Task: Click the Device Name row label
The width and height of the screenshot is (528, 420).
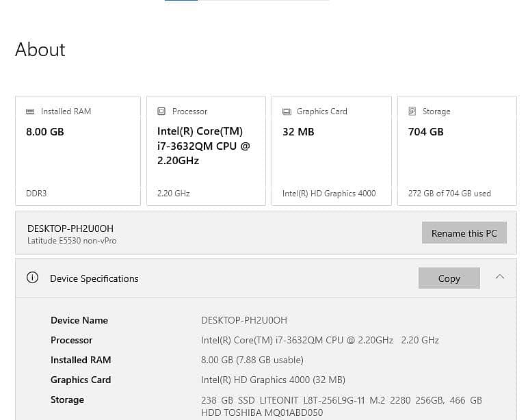Action: click(x=79, y=320)
